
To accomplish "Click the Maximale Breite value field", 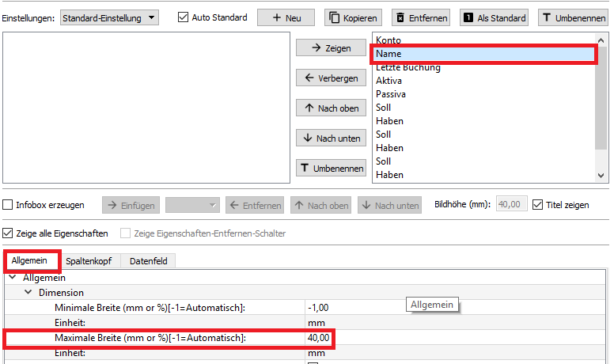I will click(x=320, y=339).
